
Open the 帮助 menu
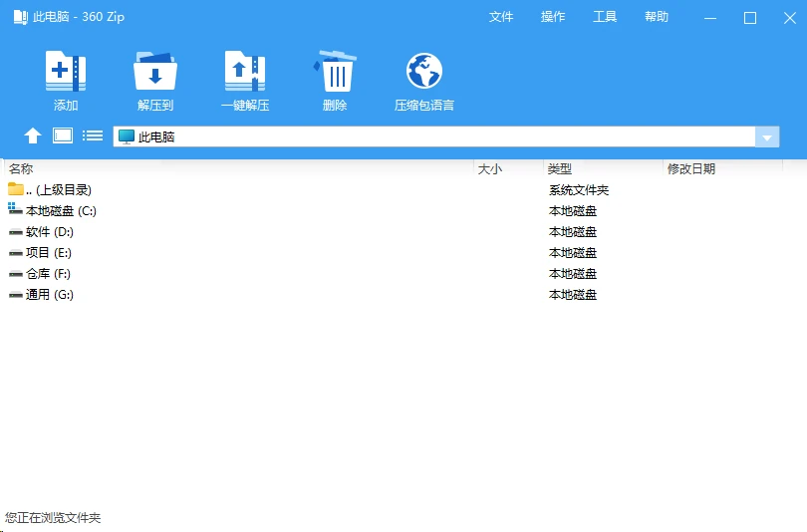tap(657, 17)
